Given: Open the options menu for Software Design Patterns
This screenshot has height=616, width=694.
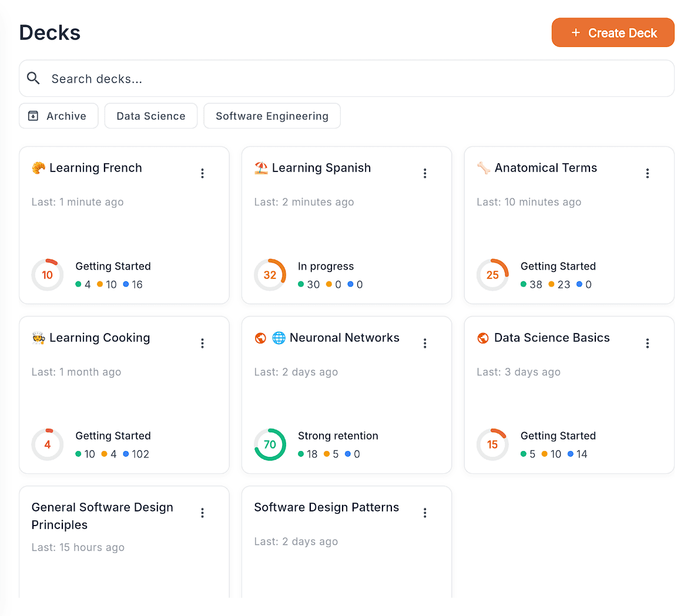Looking at the screenshot, I should (425, 513).
